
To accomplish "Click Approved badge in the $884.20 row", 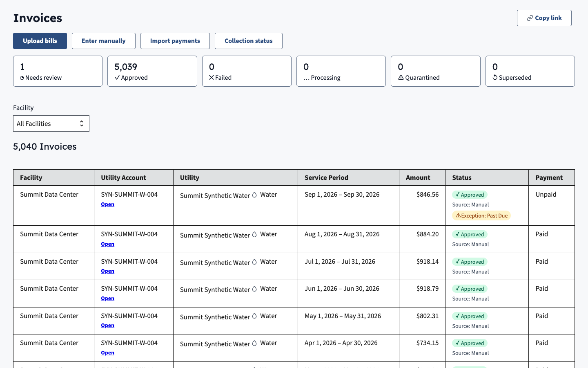I will click(470, 234).
